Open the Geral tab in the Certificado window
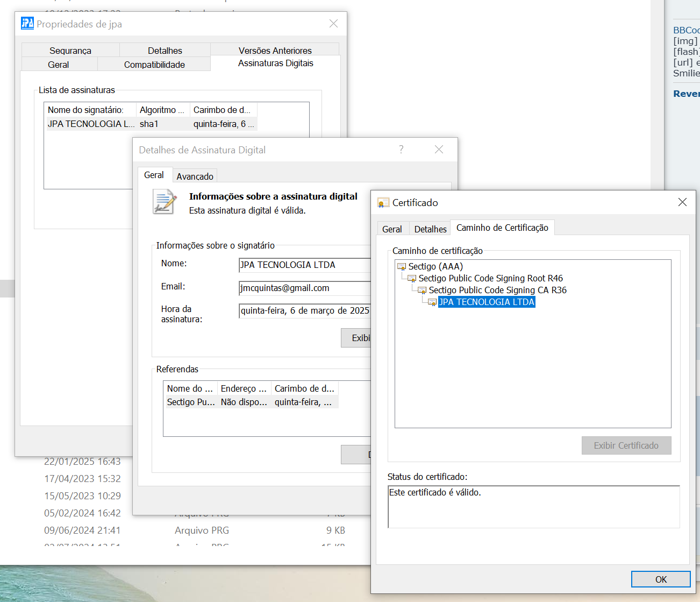The width and height of the screenshot is (700, 602). click(392, 229)
